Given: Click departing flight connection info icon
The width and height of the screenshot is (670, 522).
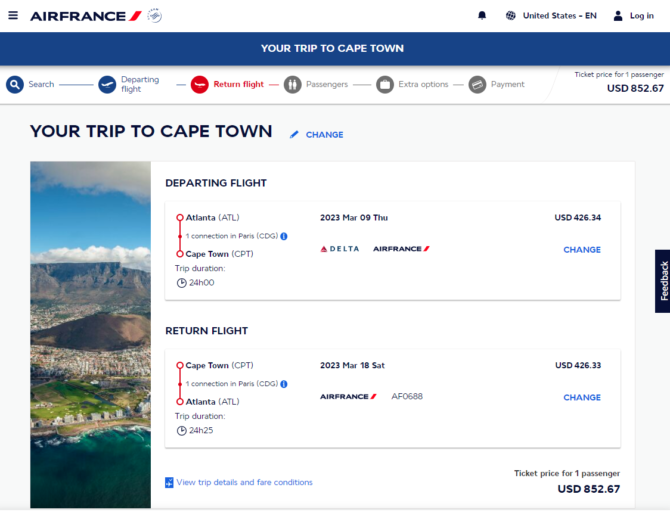Looking at the screenshot, I should [284, 236].
